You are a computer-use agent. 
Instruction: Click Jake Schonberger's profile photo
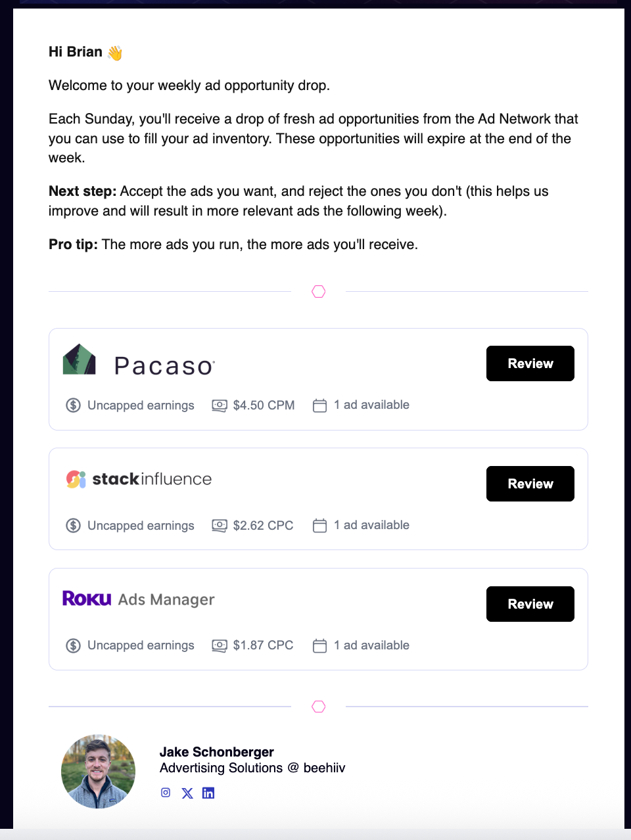point(99,772)
